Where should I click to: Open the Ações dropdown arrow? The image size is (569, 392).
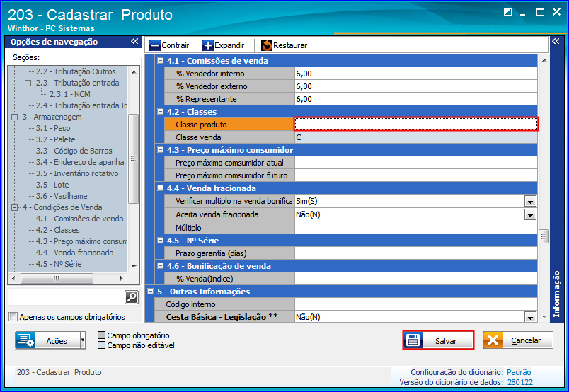coord(83,340)
